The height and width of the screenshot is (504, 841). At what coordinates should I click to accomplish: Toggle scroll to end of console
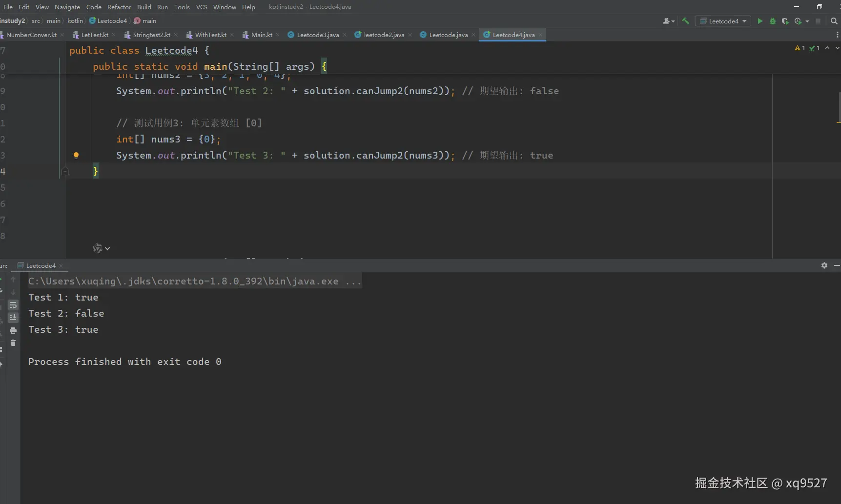13,318
